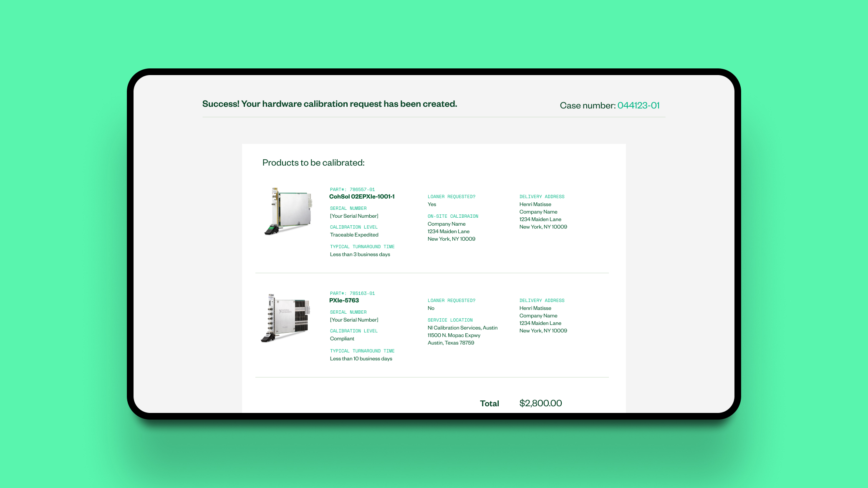This screenshot has width=868, height=488.
Task: Click the PXIe-5763 product image
Action: (x=286, y=318)
